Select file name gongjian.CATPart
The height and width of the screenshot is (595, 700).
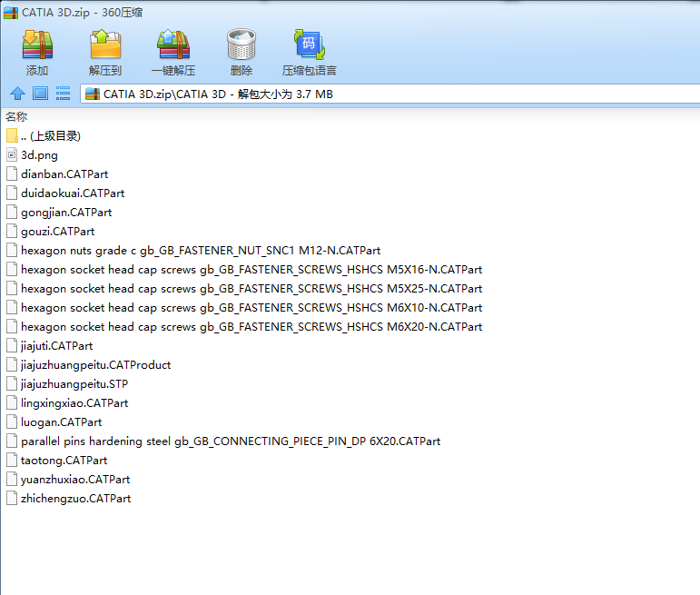click(x=66, y=213)
